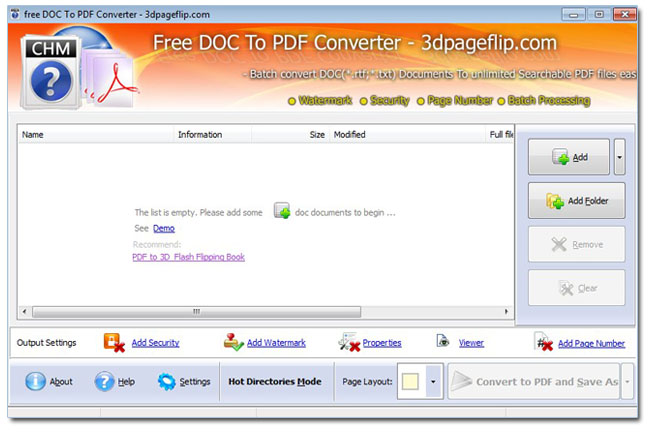Click the question mark Help icon
Image resolution: width=650 pixels, height=433 pixels.
104,382
